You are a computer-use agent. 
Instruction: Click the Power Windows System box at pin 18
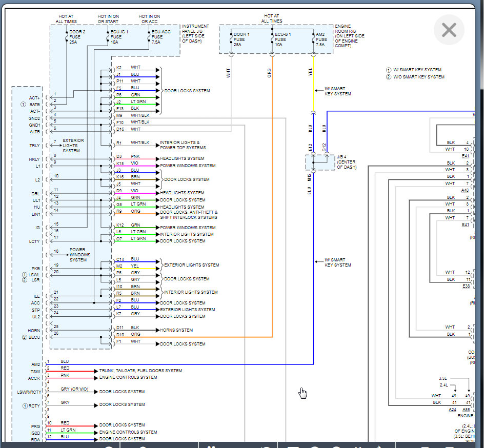point(78,255)
